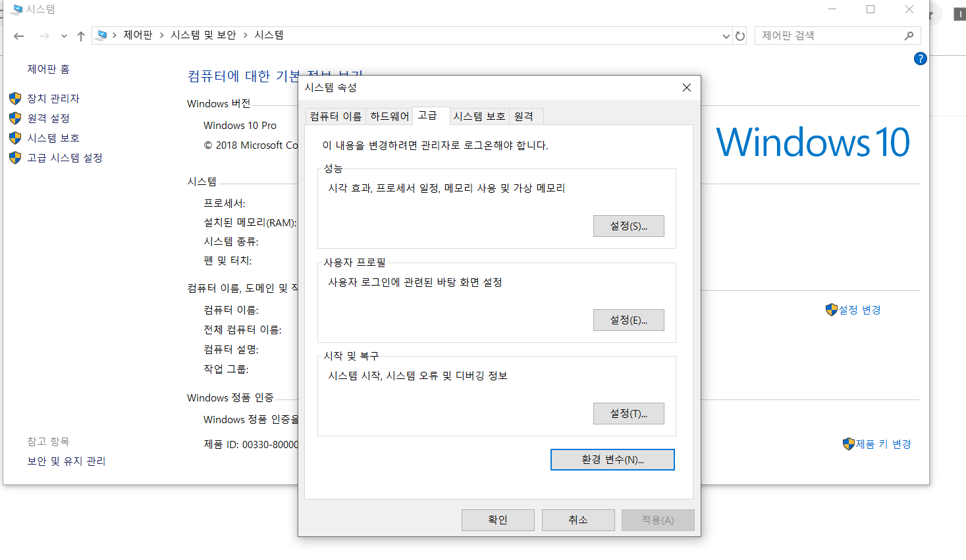
Task: Confirm with the 확인 button
Action: pos(498,520)
